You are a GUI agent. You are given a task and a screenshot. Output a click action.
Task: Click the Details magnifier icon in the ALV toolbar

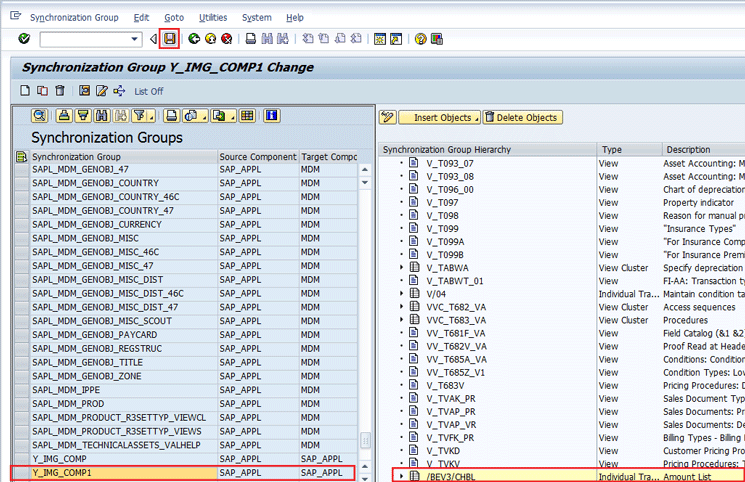tap(40, 116)
